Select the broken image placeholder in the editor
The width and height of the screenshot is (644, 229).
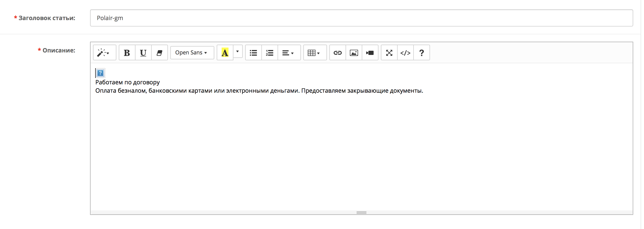(100, 73)
